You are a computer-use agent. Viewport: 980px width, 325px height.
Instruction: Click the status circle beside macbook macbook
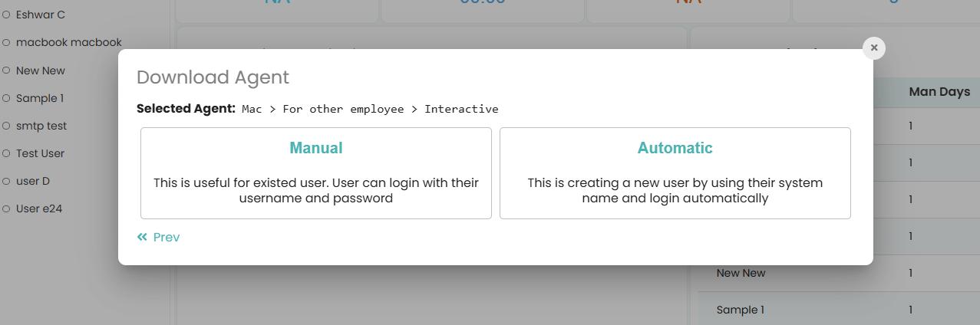pyautogui.click(x=6, y=43)
